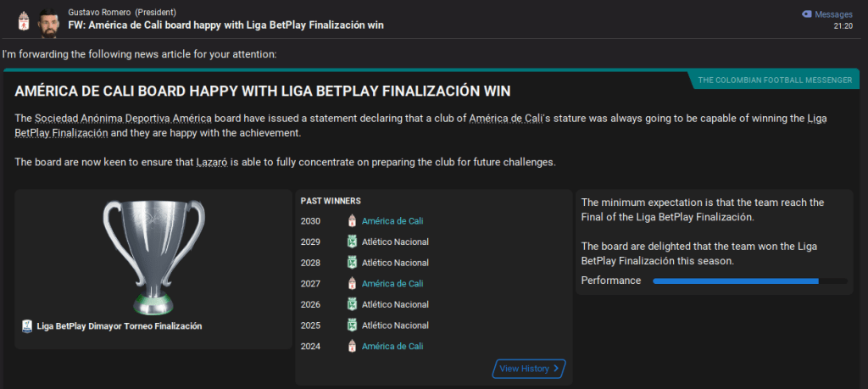Click the 2030 winner América de Cali crest
868x389 pixels.
coord(352,221)
